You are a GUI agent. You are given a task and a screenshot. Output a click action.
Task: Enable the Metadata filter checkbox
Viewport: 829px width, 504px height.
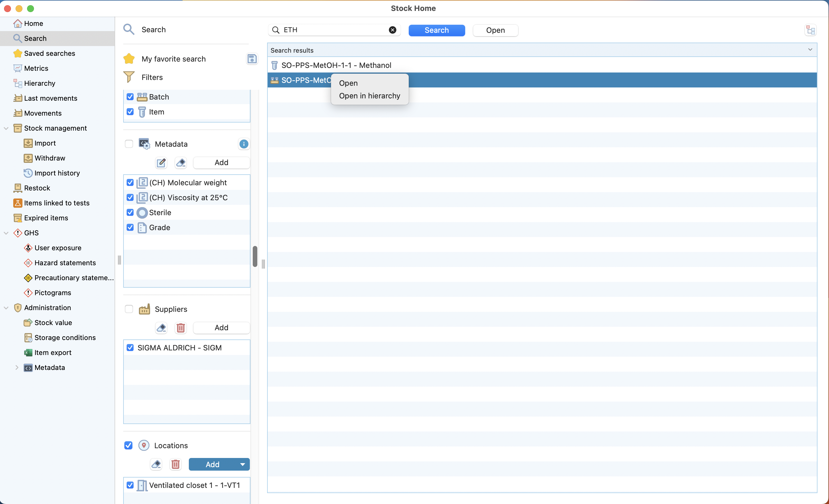pyautogui.click(x=129, y=144)
